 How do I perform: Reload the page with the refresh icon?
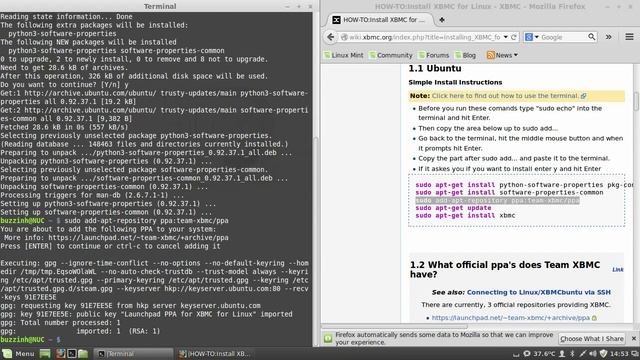click(x=514, y=37)
